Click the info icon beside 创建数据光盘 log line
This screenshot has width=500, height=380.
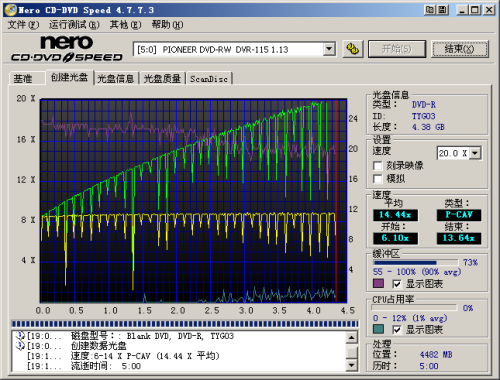(x=21, y=346)
